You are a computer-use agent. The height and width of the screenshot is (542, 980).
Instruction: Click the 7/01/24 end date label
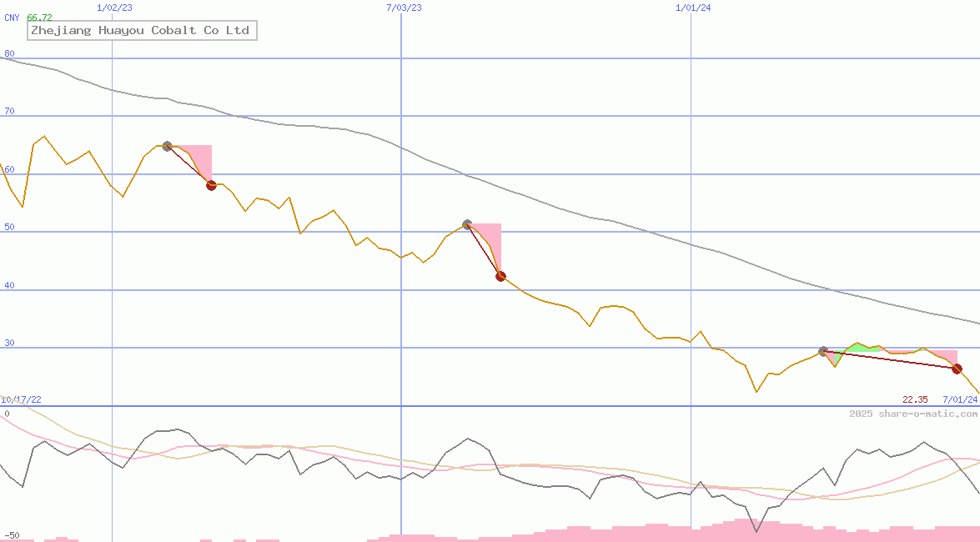coord(959,399)
